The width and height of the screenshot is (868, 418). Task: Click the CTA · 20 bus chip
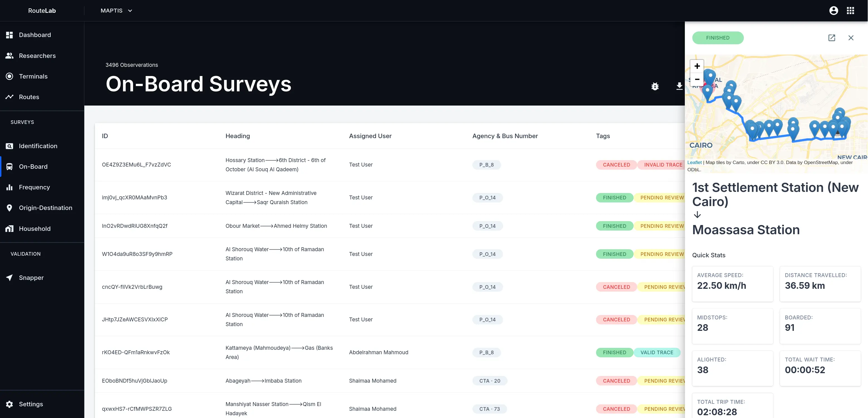pyautogui.click(x=489, y=381)
